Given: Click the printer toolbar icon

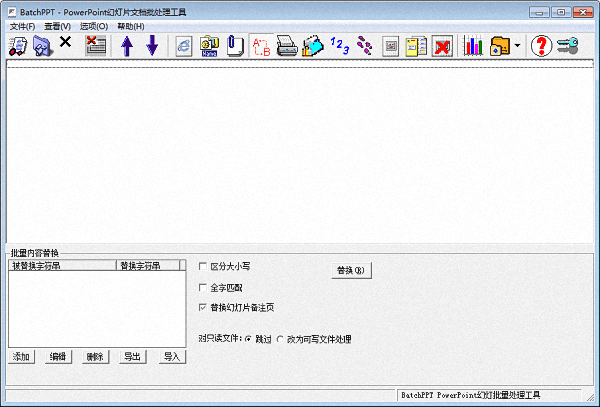Looking at the screenshot, I should (287, 46).
